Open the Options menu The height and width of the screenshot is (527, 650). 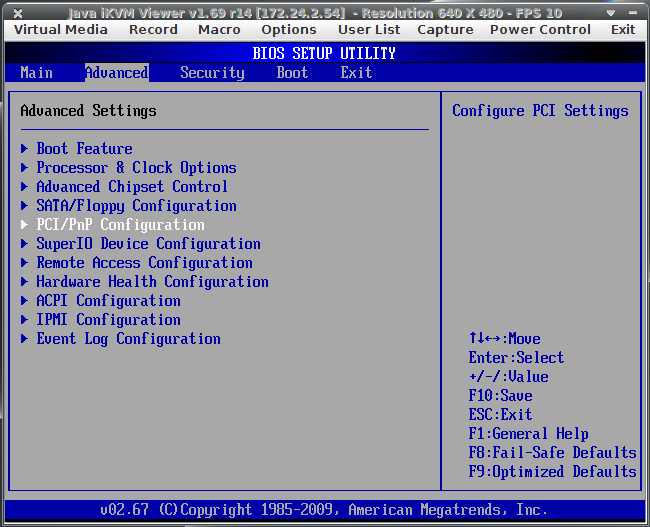tap(289, 30)
